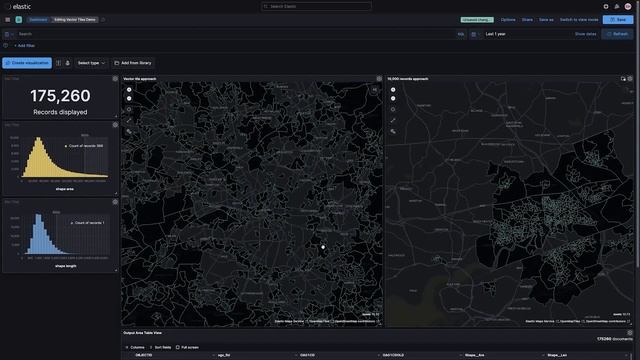Open the help menu icon in header

[606, 7]
